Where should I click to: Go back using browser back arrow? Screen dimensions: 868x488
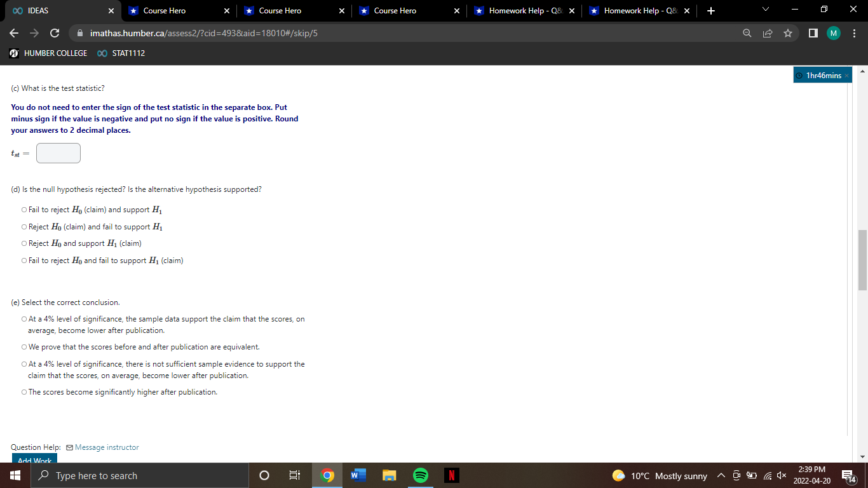(x=14, y=33)
